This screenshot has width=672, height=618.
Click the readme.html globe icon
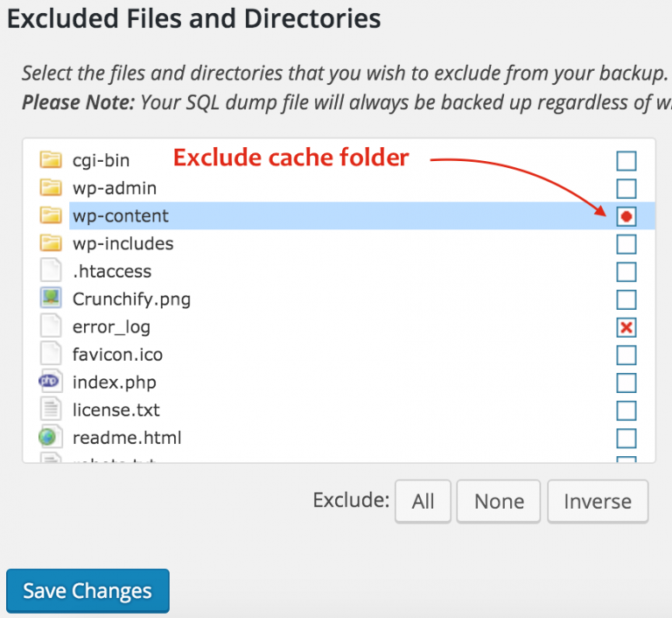[x=51, y=437]
